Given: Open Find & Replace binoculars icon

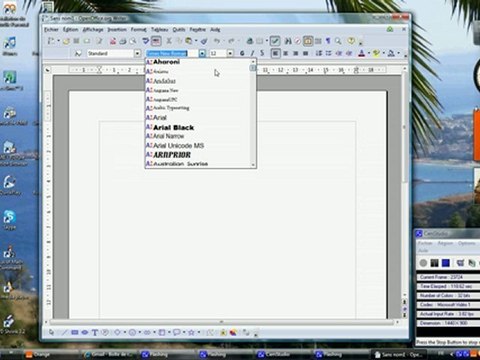Looking at the screenshot, I should [x=288, y=41].
